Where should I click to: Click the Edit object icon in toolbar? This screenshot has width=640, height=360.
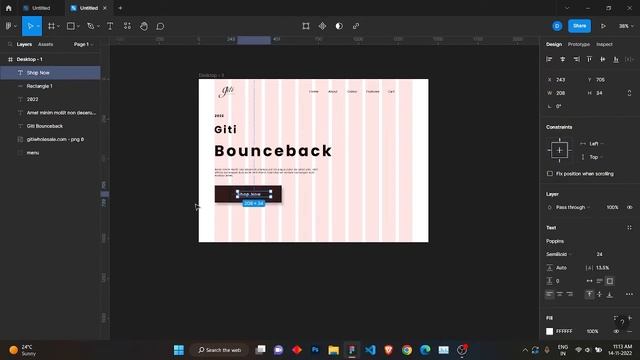[x=306, y=26]
